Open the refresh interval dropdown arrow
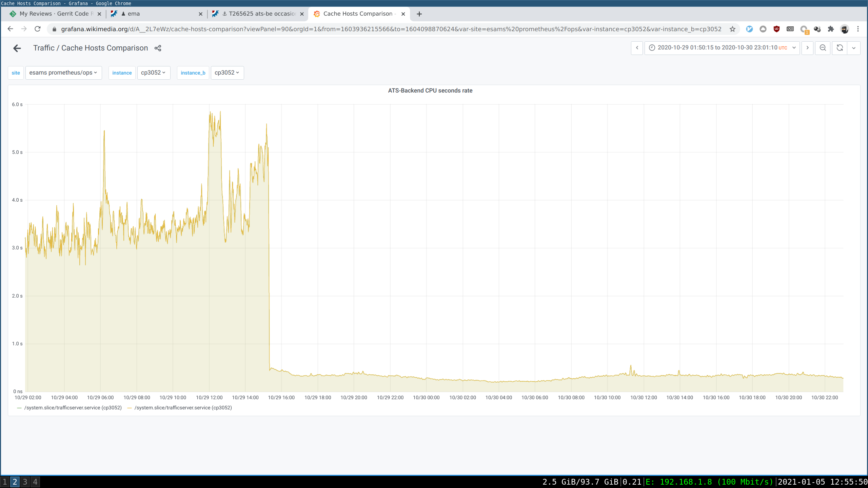 [x=854, y=48]
